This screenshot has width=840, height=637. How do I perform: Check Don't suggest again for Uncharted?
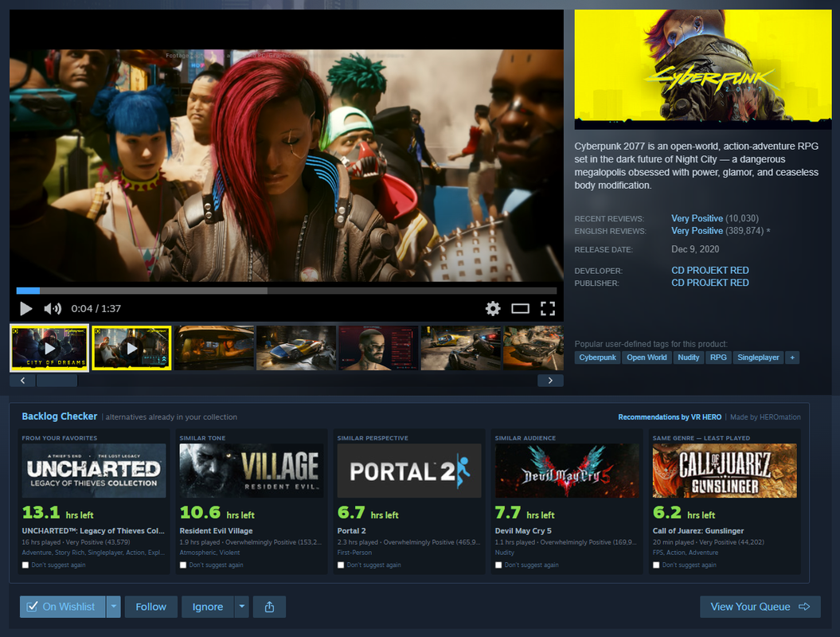pos(25,565)
